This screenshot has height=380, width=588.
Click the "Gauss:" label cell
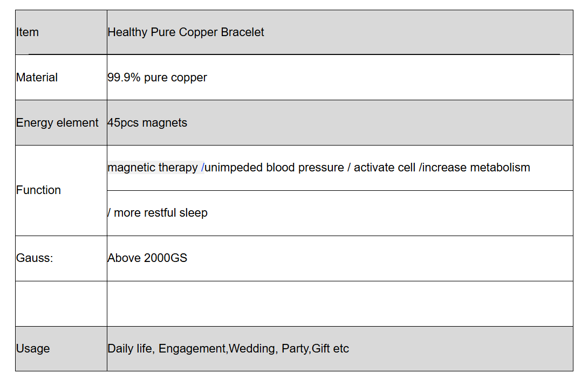35,258
